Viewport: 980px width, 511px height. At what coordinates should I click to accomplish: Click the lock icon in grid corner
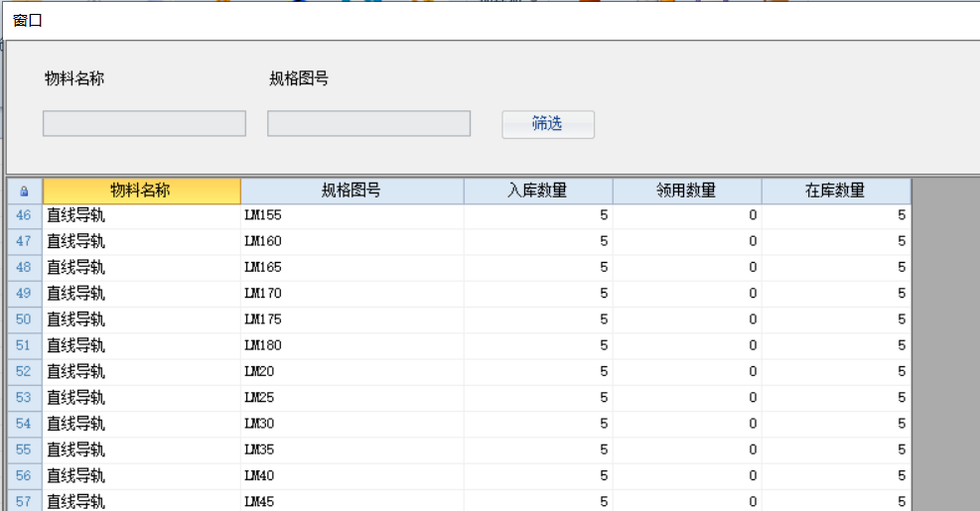tap(24, 192)
